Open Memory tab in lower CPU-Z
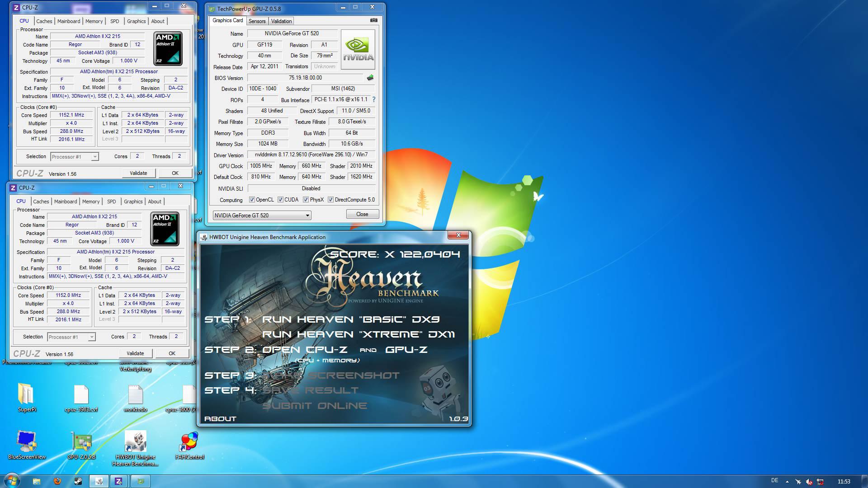Image resolution: width=868 pixels, height=488 pixels. click(91, 202)
